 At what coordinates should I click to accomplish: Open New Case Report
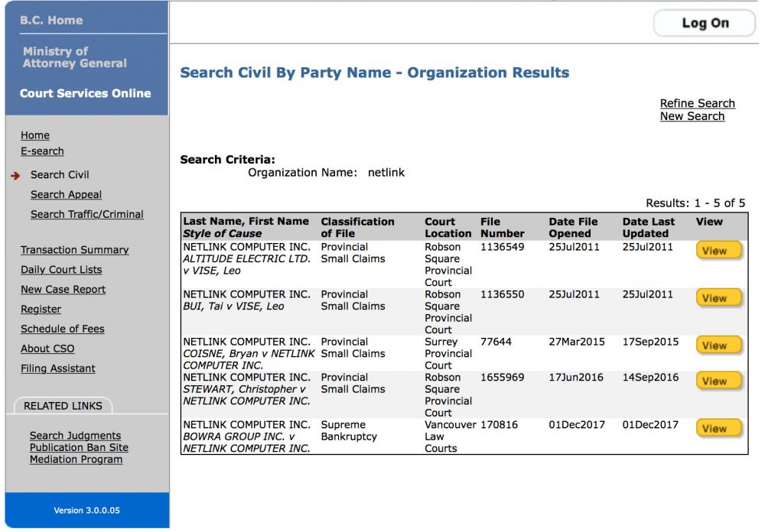point(63,289)
